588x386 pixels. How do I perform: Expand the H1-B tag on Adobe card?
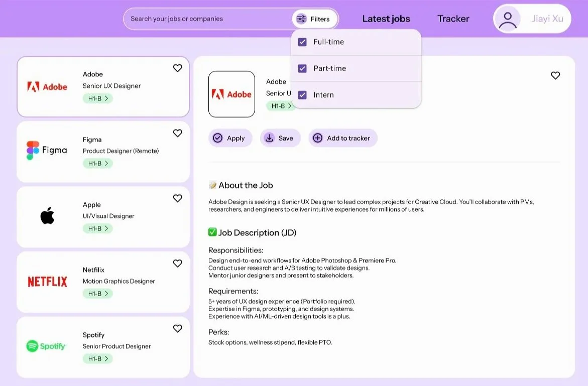point(98,98)
